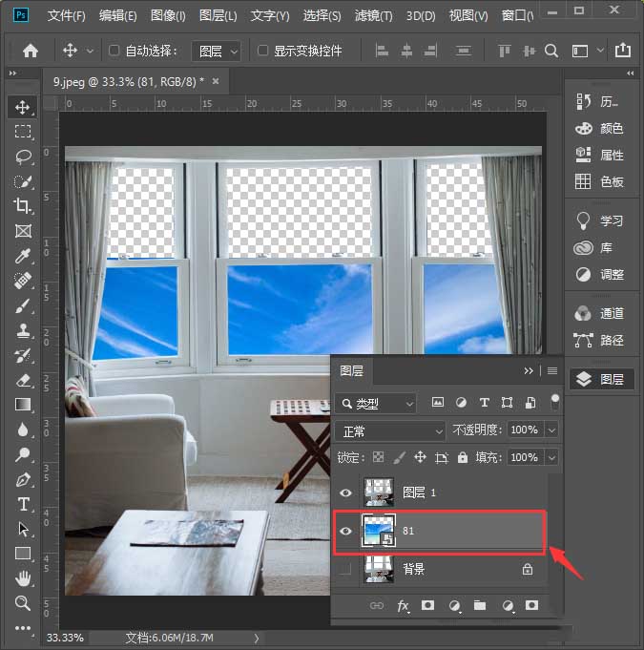Viewport: 644px width, 650px height.
Task: Click the search magnifier in options bar
Action: tap(551, 51)
